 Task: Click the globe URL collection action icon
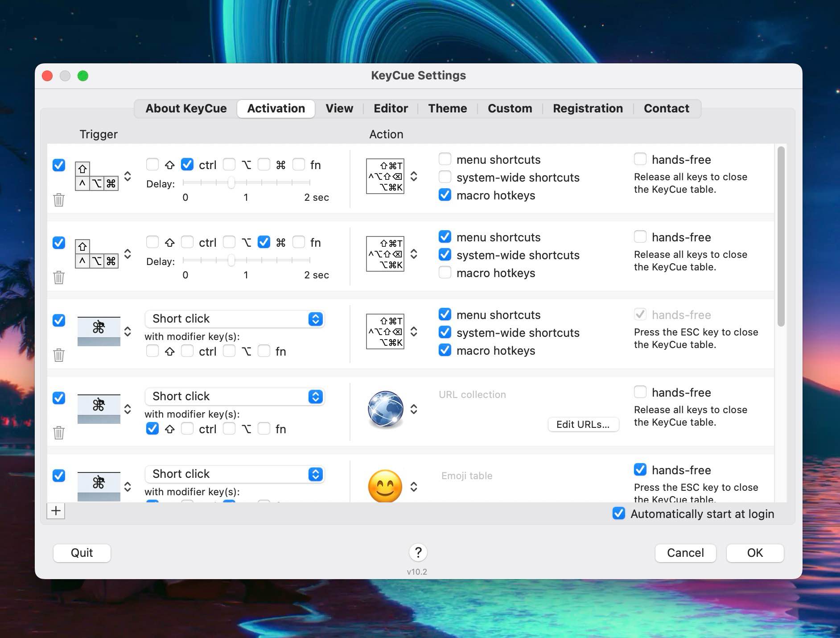385,409
